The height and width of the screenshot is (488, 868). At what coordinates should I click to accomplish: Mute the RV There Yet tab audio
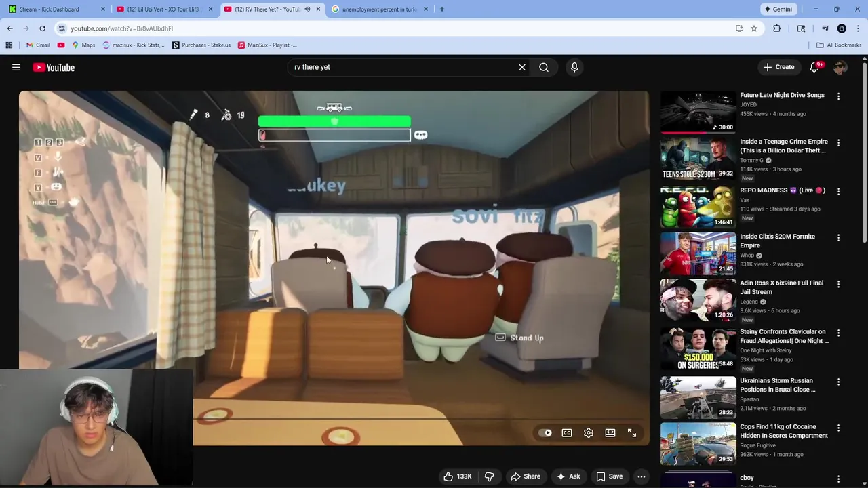click(x=307, y=9)
